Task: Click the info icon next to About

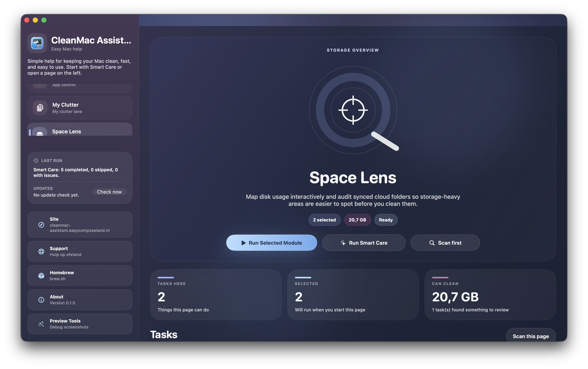Action: [41, 300]
